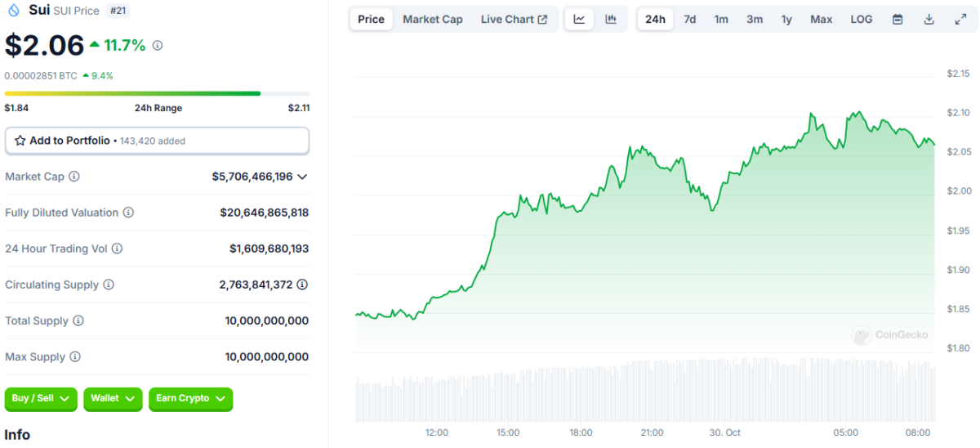Open the Buy / Sell dropdown

(x=41, y=398)
